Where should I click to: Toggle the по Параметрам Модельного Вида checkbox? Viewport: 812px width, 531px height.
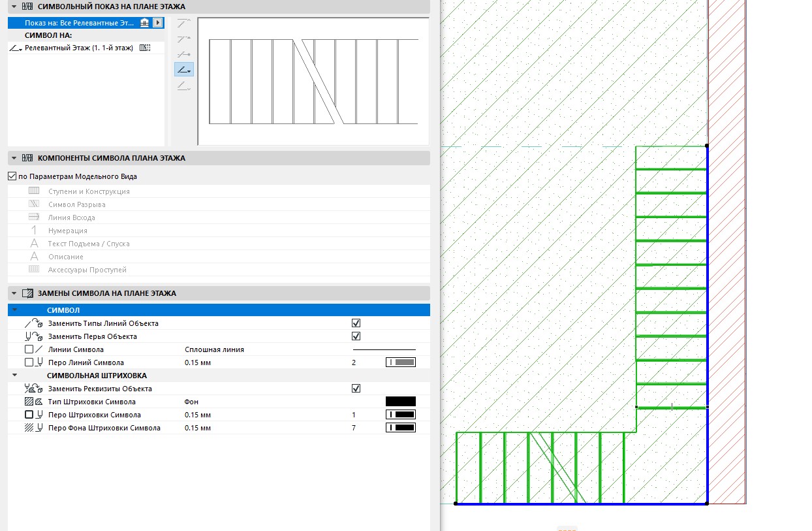click(12, 176)
